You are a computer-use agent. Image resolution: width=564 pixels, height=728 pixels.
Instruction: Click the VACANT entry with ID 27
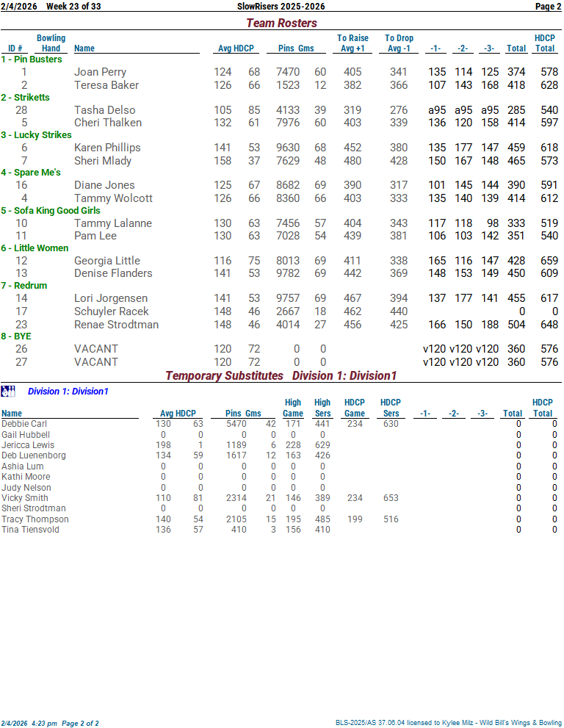[x=96, y=362]
